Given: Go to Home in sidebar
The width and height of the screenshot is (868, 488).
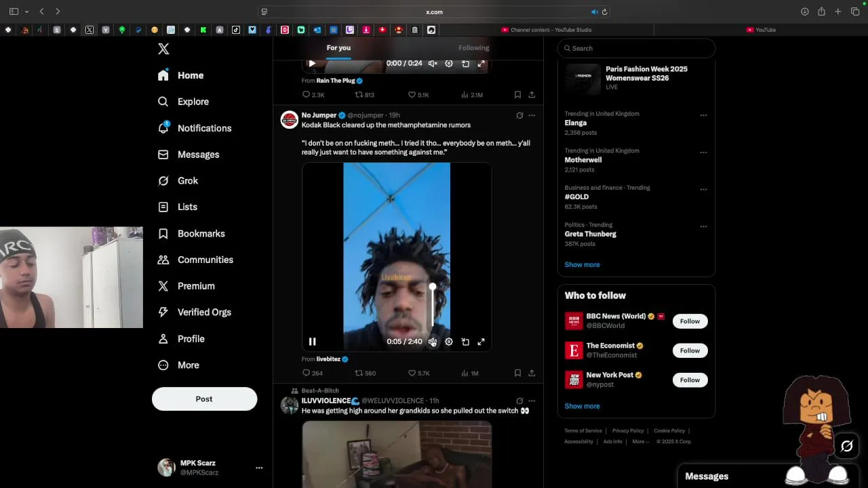Looking at the screenshot, I should click(180, 75).
